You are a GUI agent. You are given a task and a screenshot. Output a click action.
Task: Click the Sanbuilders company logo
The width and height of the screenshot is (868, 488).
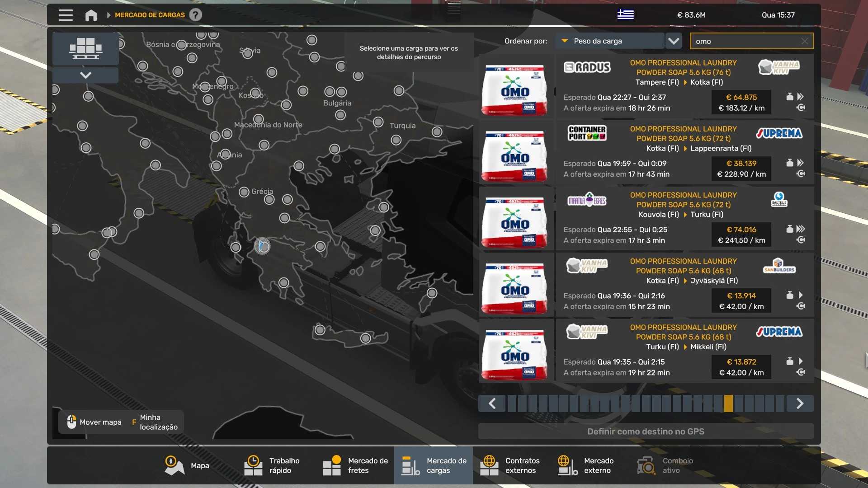[779, 266]
